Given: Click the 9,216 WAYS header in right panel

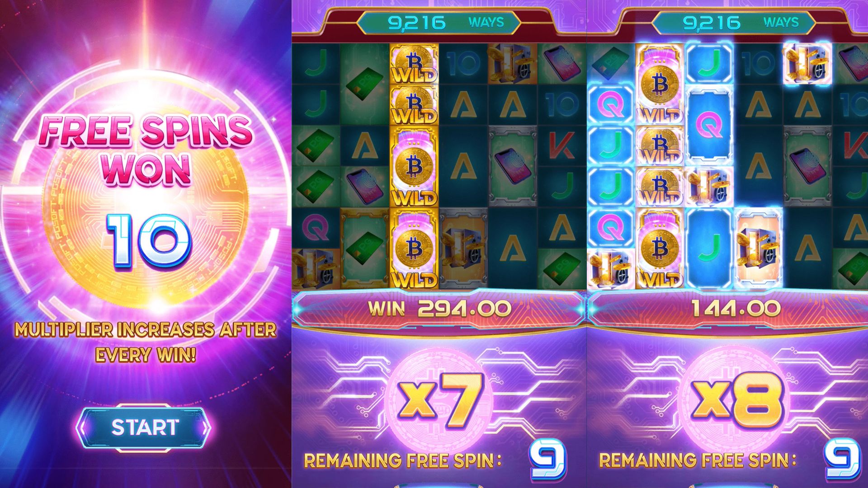Looking at the screenshot, I should 733,22.
